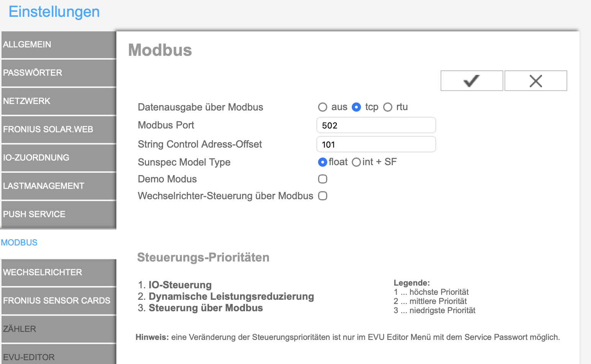Open the Lastmanagement tab
The image size is (591, 364).
point(59,186)
